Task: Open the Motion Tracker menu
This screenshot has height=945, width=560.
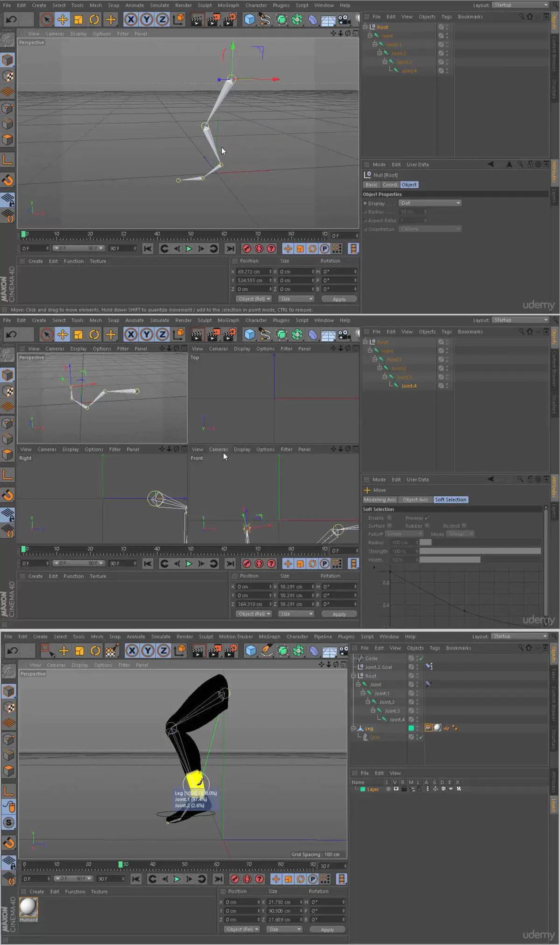Action: (x=236, y=637)
